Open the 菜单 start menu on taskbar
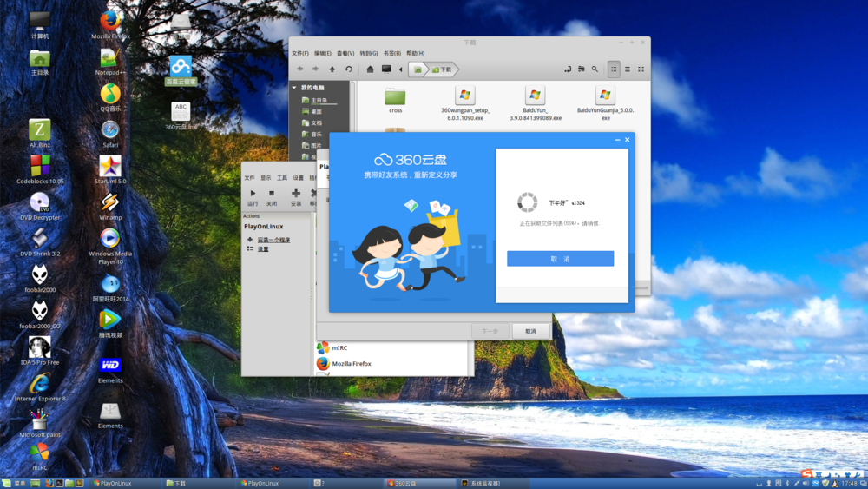This screenshot has width=868, height=489. [15, 484]
